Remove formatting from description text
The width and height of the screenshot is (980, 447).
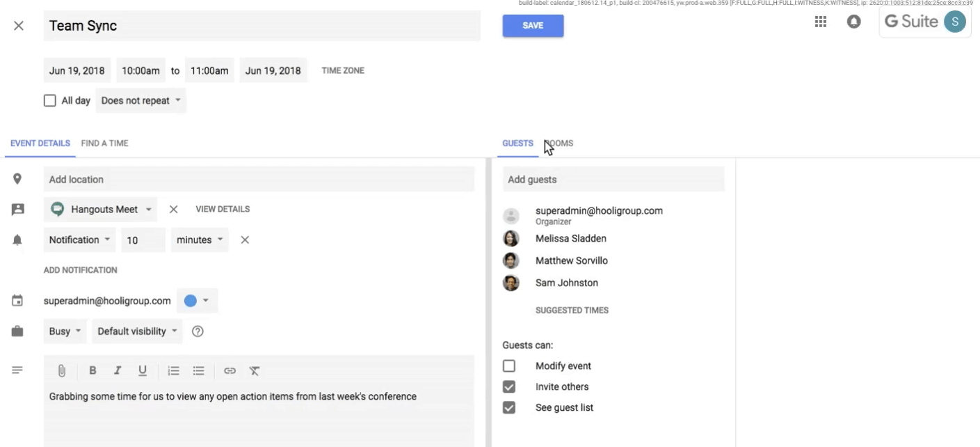click(255, 371)
